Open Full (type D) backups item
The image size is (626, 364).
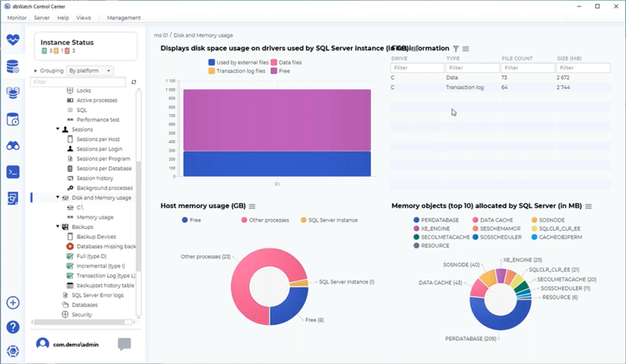click(x=91, y=256)
